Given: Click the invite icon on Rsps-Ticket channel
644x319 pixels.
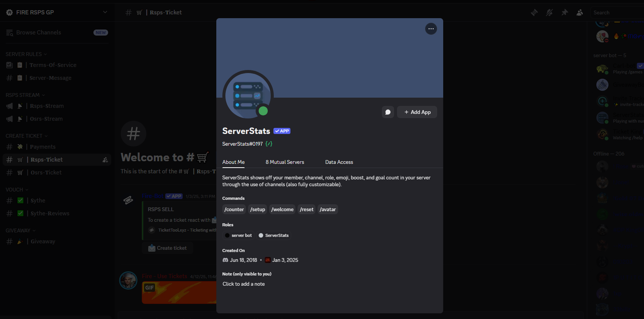Looking at the screenshot, I should click(105, 160).
